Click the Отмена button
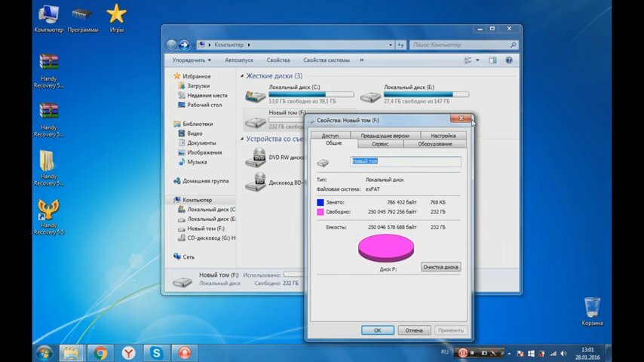644x362 pixels. (414, 330)
